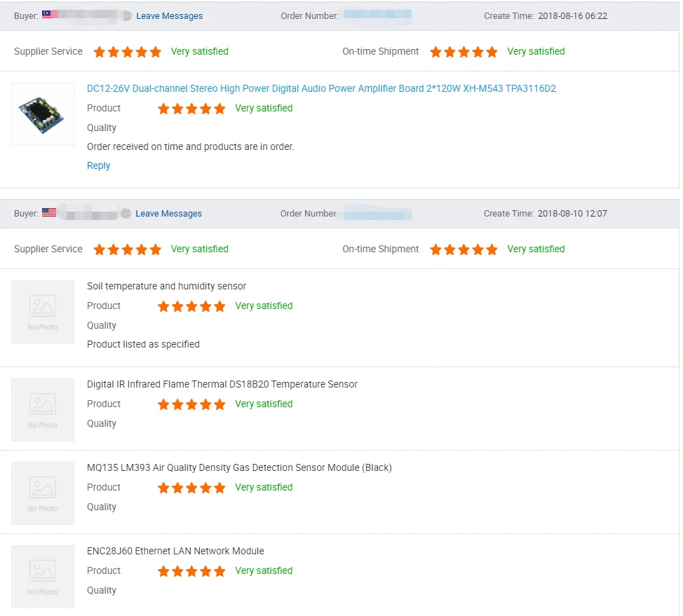Click No Photo placeholder for Soil temperature sensor
683x616 pixels.
(43, 312)
